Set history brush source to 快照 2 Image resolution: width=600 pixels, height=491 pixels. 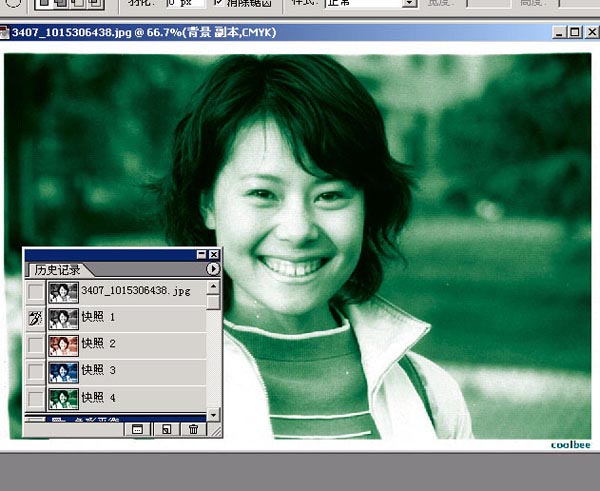click(35, 345)
